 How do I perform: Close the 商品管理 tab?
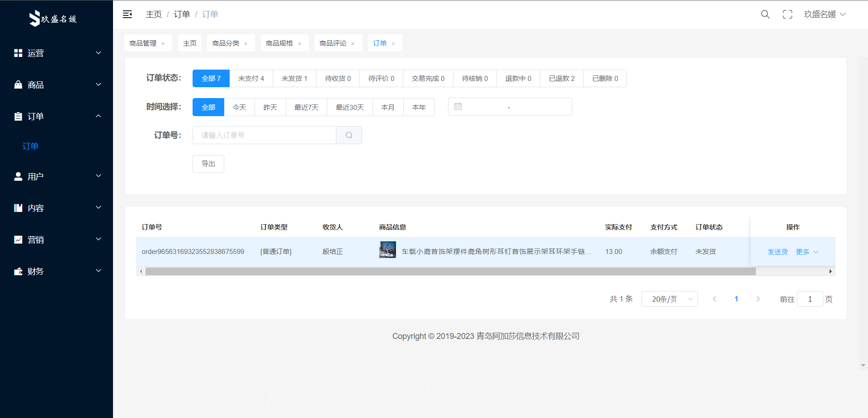163,44
